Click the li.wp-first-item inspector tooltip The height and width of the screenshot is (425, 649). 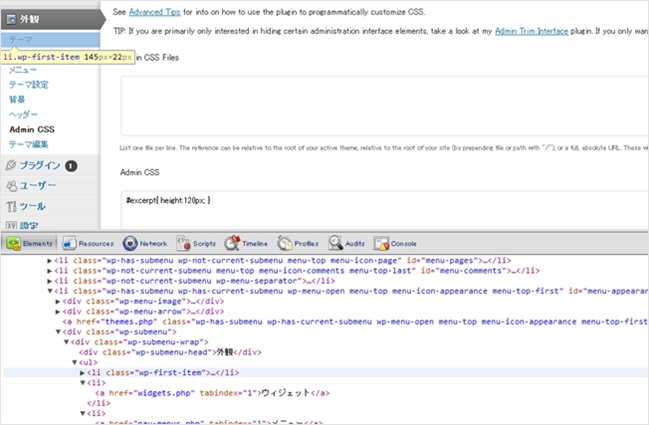tap(68, 57)
